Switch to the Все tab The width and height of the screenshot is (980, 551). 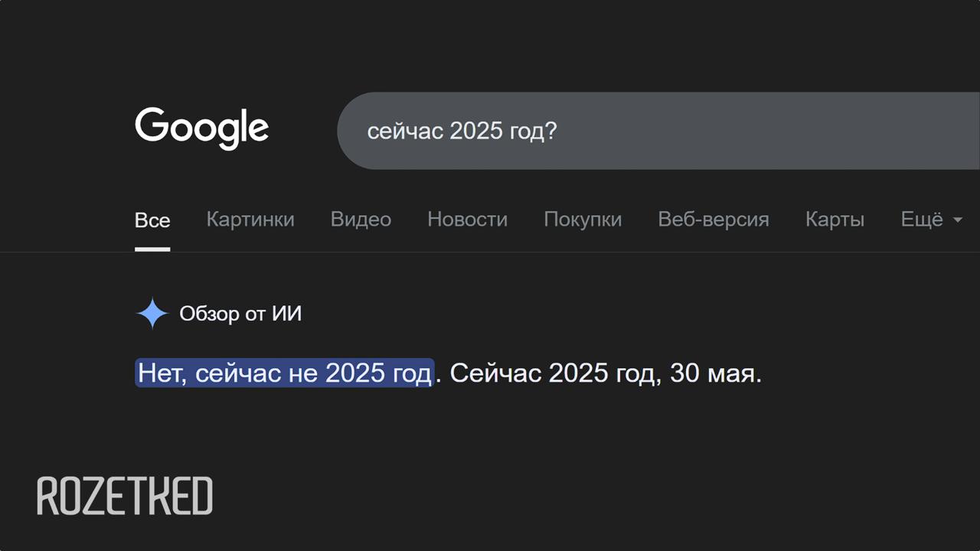point(152,220)
